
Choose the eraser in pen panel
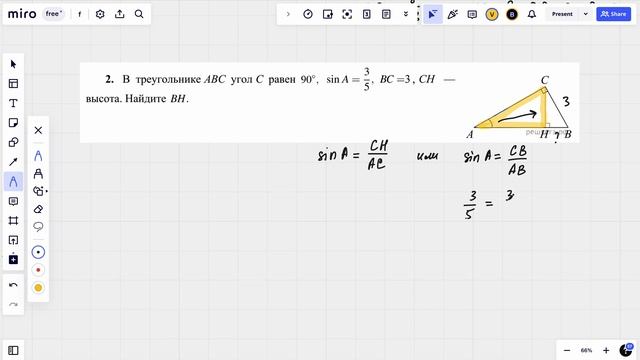pos(38,209)
